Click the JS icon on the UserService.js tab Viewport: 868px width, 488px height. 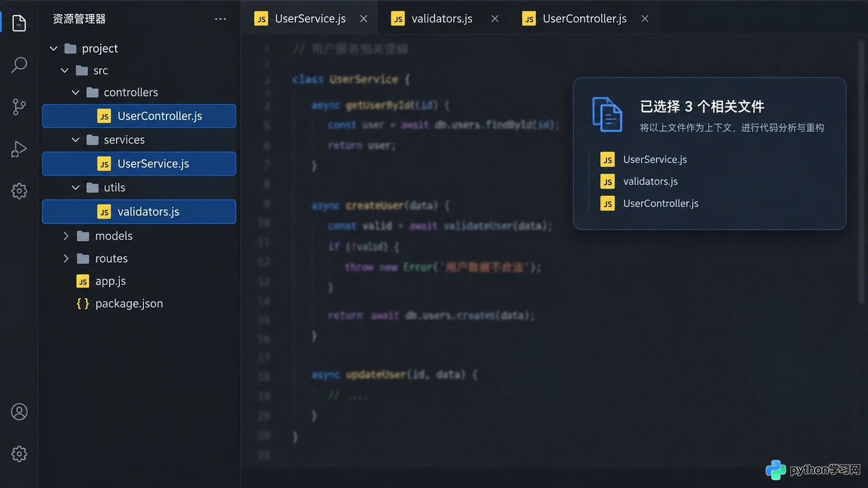[x=261, y=19]
